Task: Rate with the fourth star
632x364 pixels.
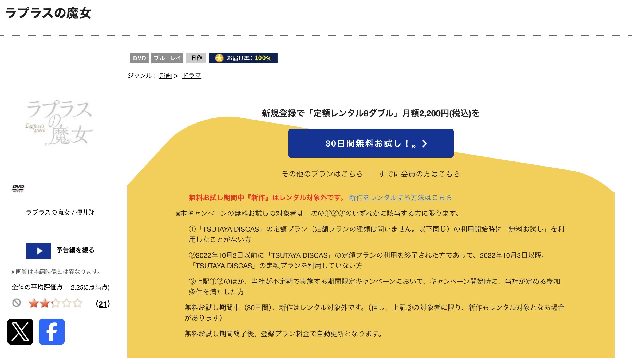Action: coord(67,303)
